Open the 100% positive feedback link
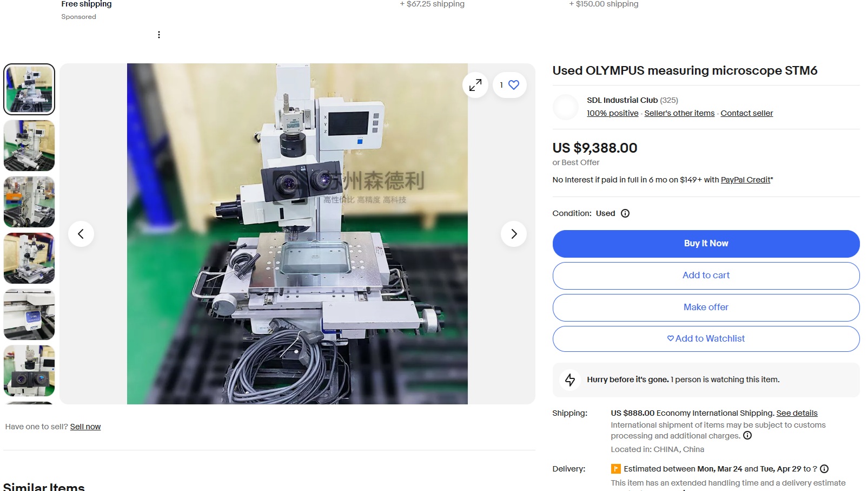The image size is (868, 491). [613, 113]
